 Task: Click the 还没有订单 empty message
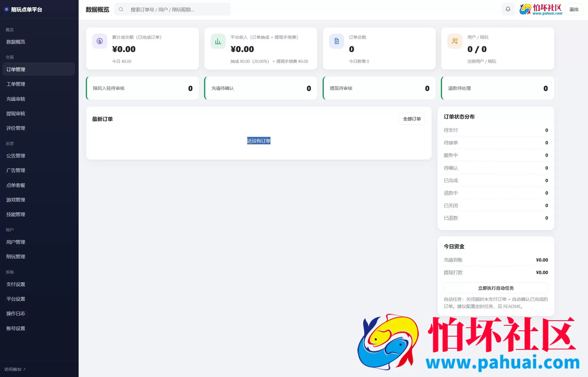coord(259,141)
